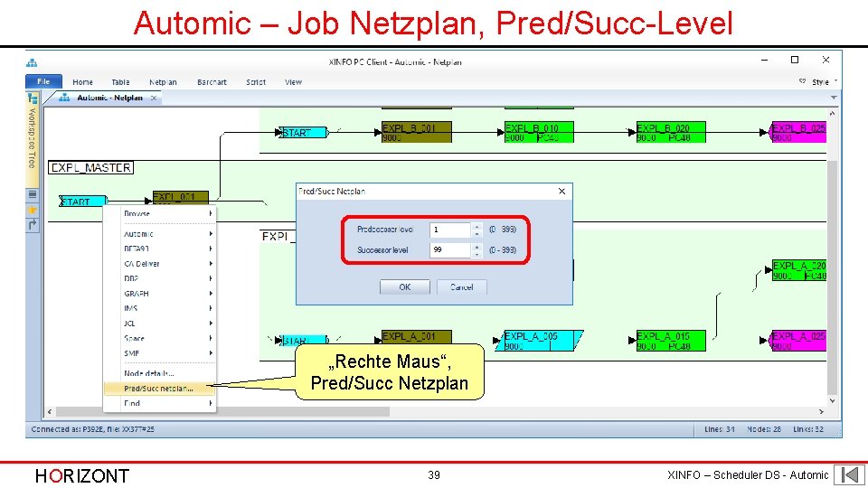Click the horizontal scrollbar thumb
The image size is (868, 488).
click(x=222, y=412)
